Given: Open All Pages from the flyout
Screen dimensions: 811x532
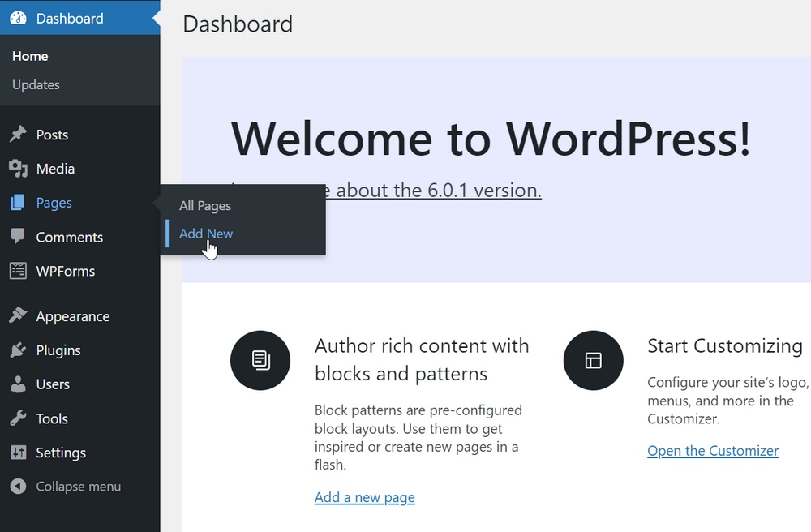Looking at the screenshot, I should pos(205,206).
